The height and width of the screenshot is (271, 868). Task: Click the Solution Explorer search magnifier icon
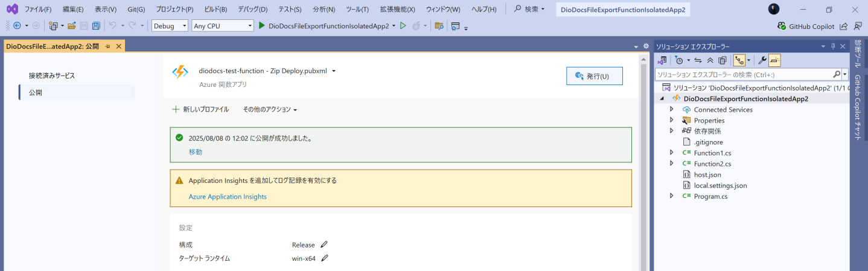[837, 74]
